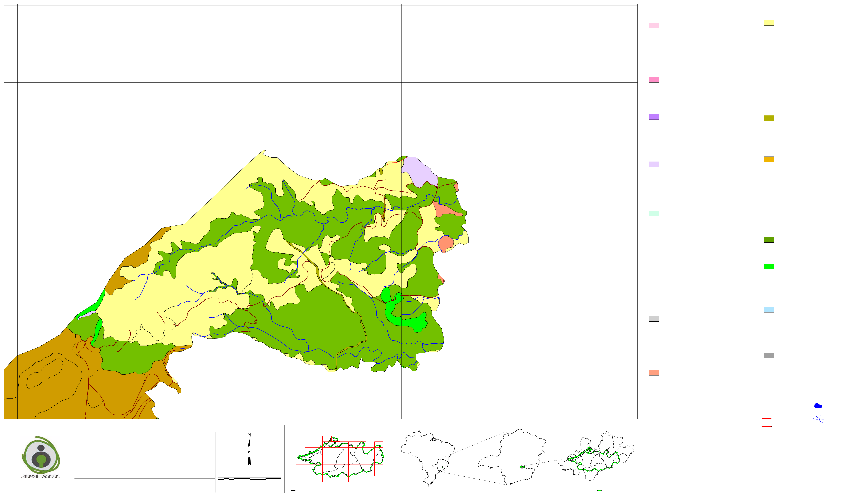Select the olive mustard legend swatch
Image resolution: width=868 pixels, height=498 pixels.
coord(769,118)
